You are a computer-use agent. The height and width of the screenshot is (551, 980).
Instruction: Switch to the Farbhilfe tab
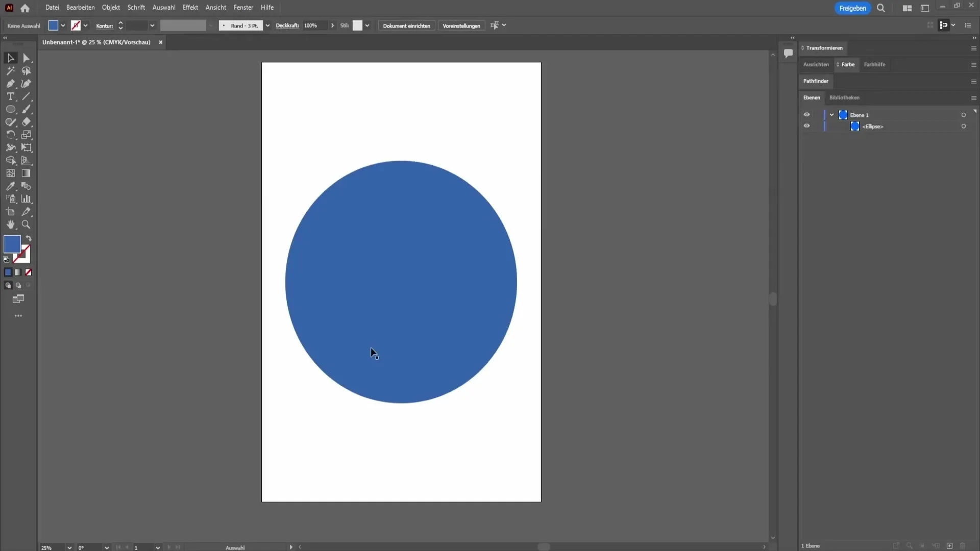[874, 64]
